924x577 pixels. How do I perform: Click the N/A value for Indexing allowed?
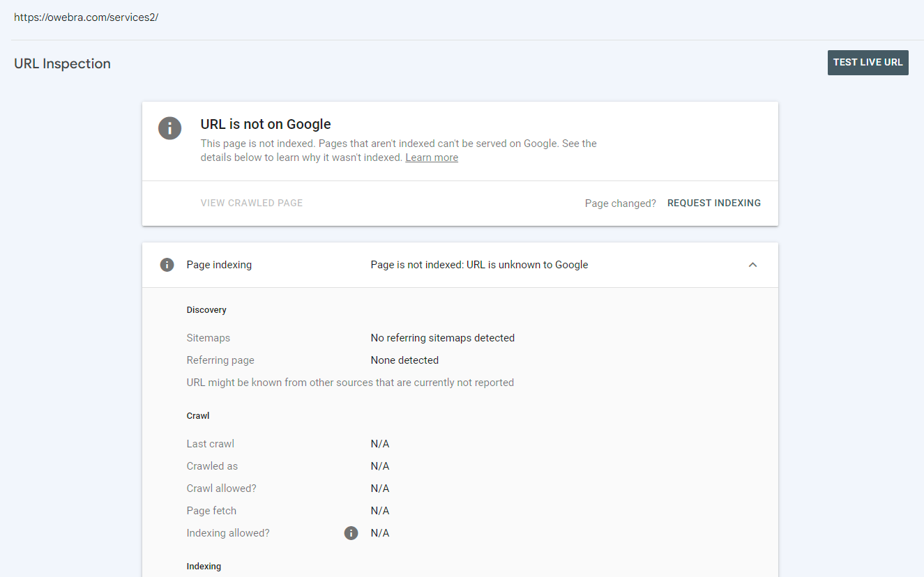coord(380,533)
